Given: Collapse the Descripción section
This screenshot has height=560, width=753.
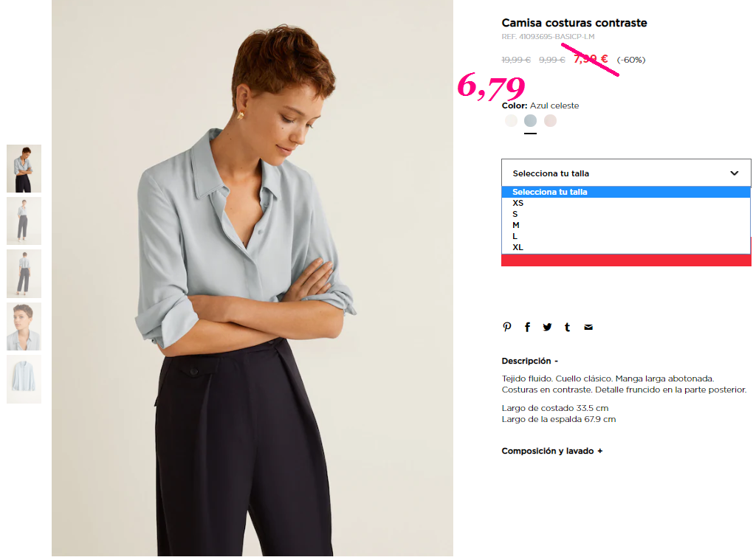Looking at the screenshot, I should point(530,361).
